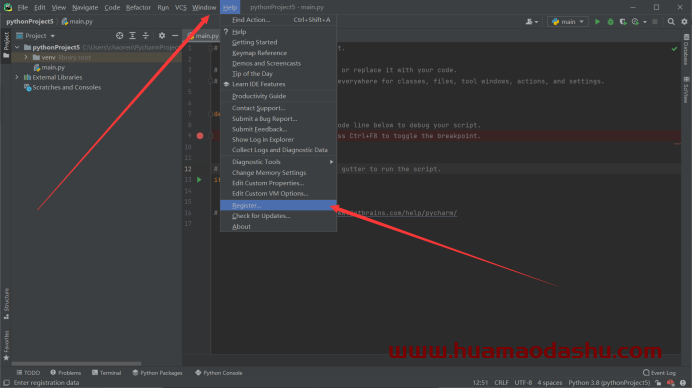
Task: Open Project panel options gear
Action: 162,35
